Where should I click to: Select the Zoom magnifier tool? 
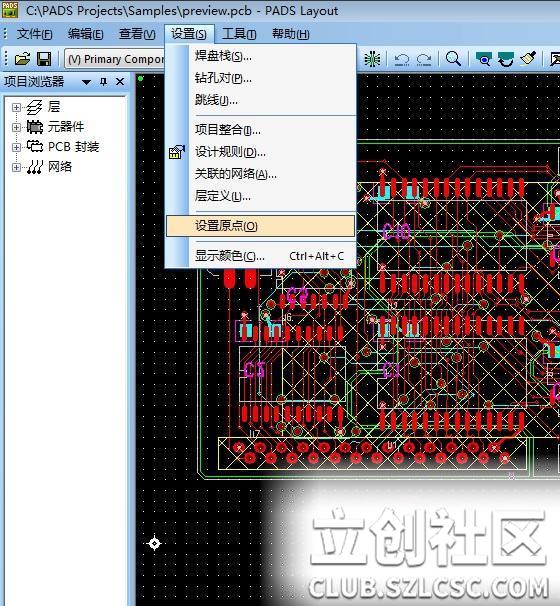(x=453, y=59)
